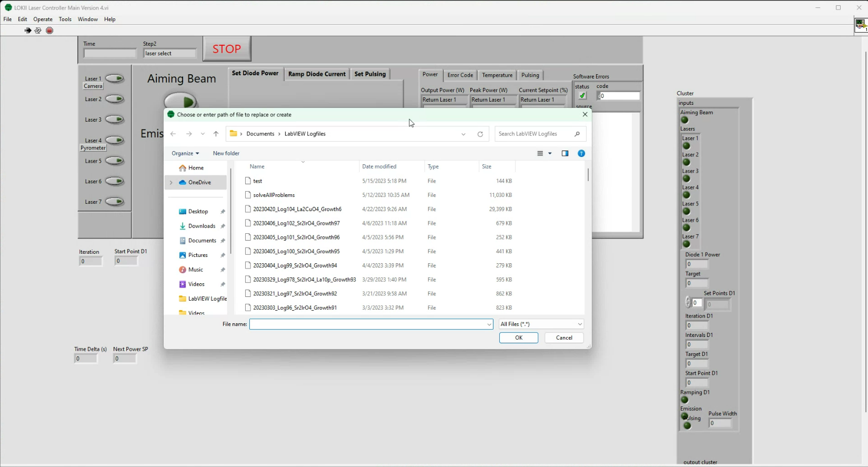Toggle the Laser 2 switch

(x=115, y=99)
